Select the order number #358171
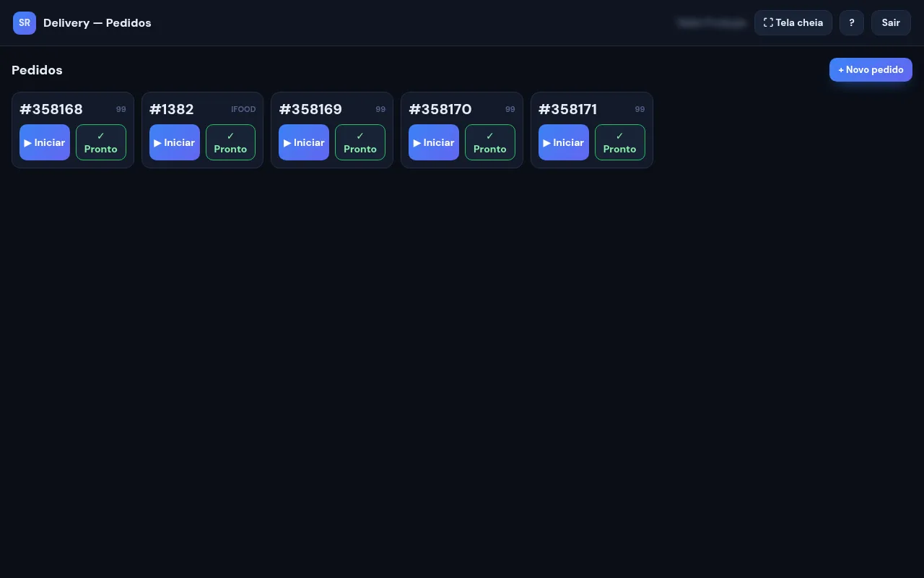This screenshot has height=578, width=924. [x=568, y=109]
